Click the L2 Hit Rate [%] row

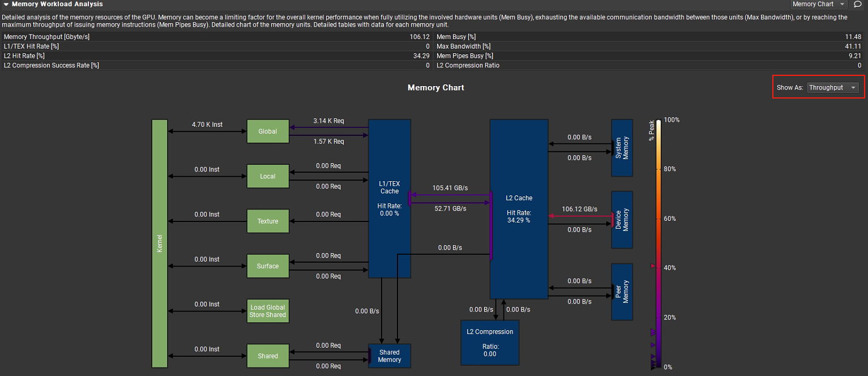pyautogui.click(x=217, y=56)
